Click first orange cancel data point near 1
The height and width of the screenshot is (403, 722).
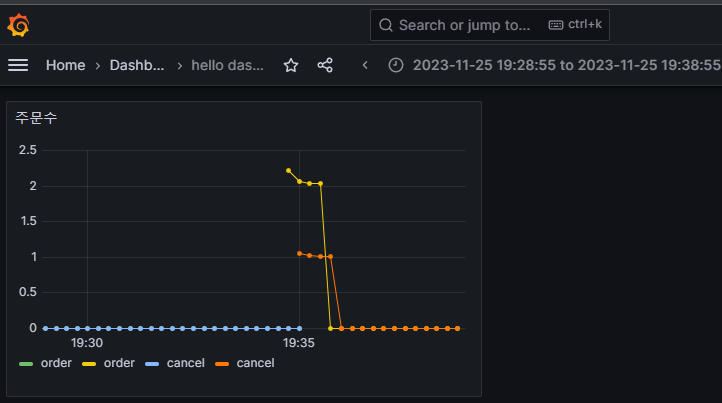300,253
